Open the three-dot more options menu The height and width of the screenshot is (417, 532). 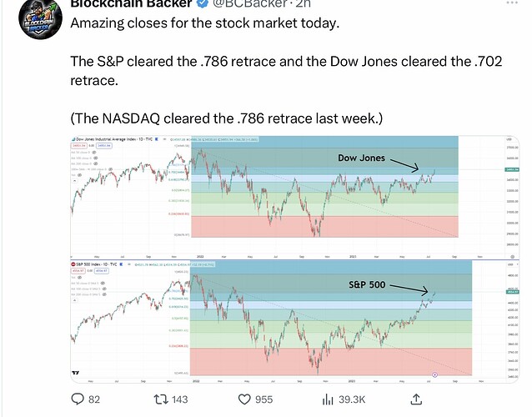[x=512, y=3]
